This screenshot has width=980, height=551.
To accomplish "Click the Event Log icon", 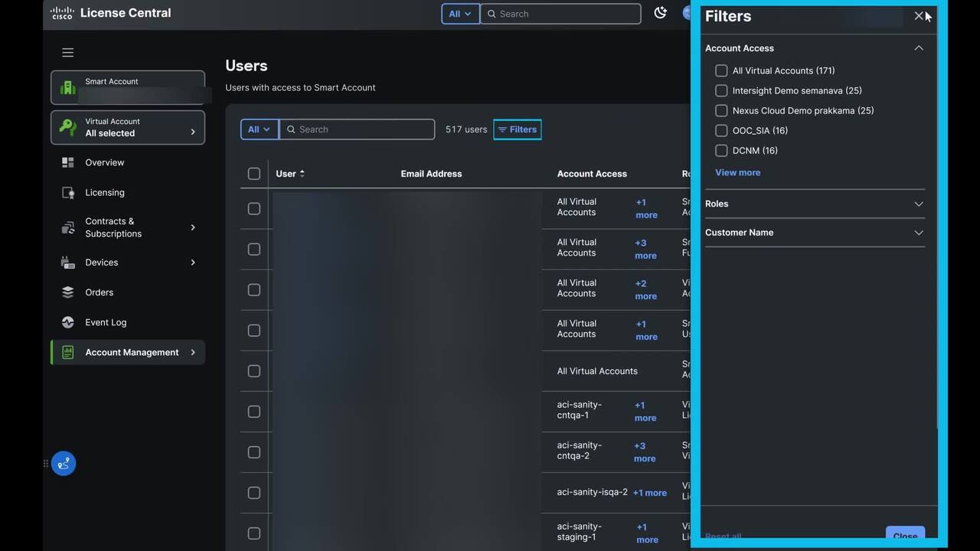I will coord(68,322).
